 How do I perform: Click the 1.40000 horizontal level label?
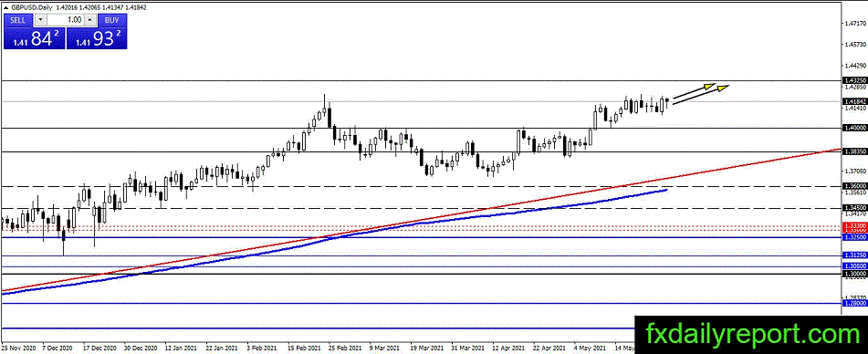(854, 128)
